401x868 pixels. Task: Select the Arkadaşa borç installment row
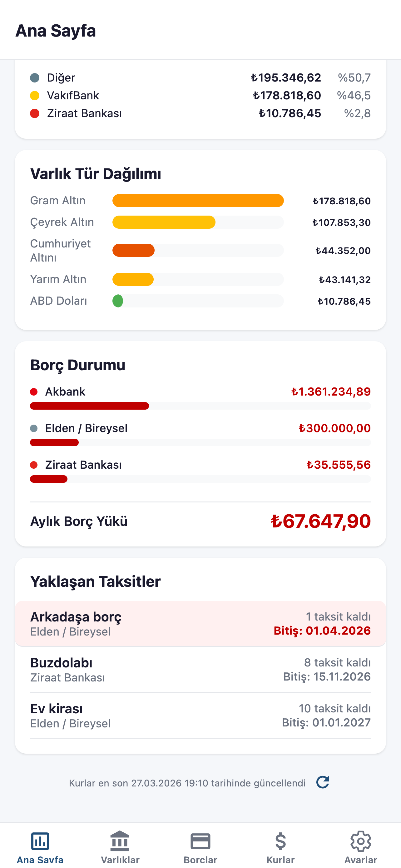[200, 623]
